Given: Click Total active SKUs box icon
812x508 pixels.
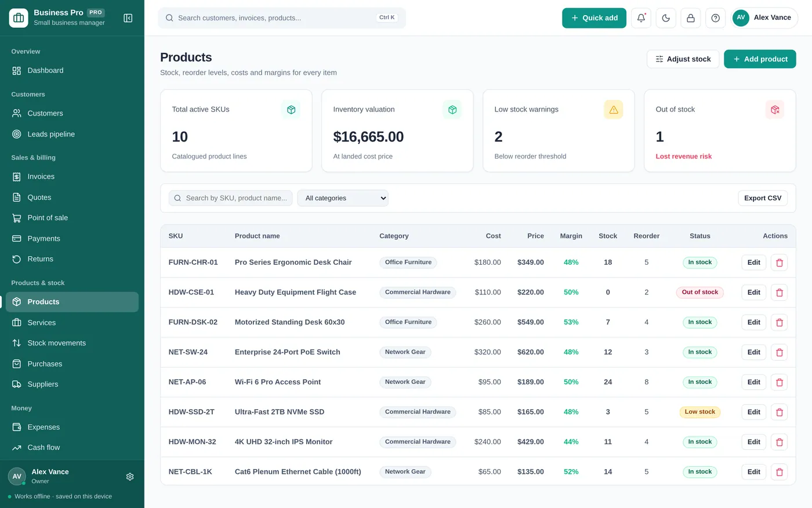Looking at the screenshot, I should 291,110.
